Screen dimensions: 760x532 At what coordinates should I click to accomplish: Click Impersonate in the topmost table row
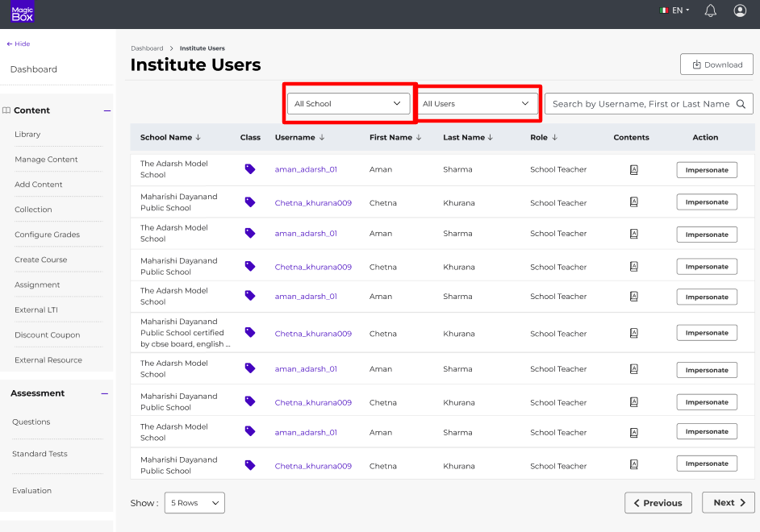[707, 170]
